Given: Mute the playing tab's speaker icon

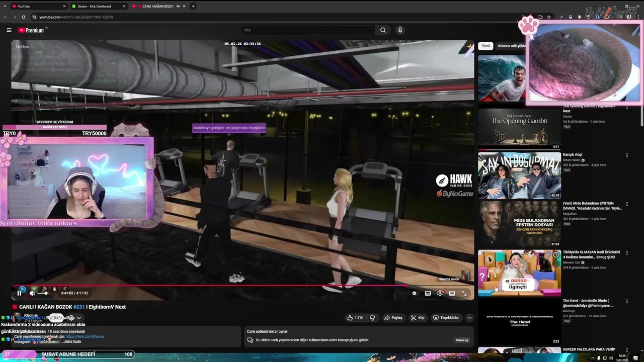Looking at the screenshot, I should click(178, 6).
